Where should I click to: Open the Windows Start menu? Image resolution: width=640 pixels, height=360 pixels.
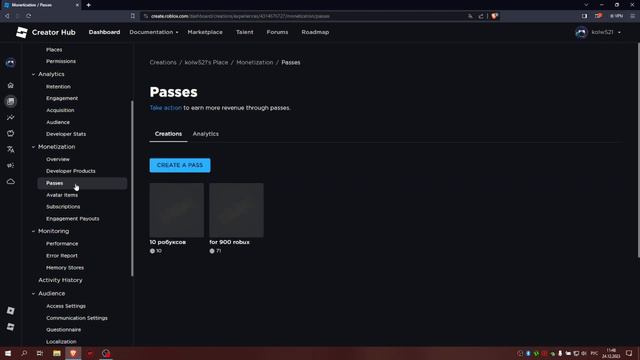[x=8, y=353]
